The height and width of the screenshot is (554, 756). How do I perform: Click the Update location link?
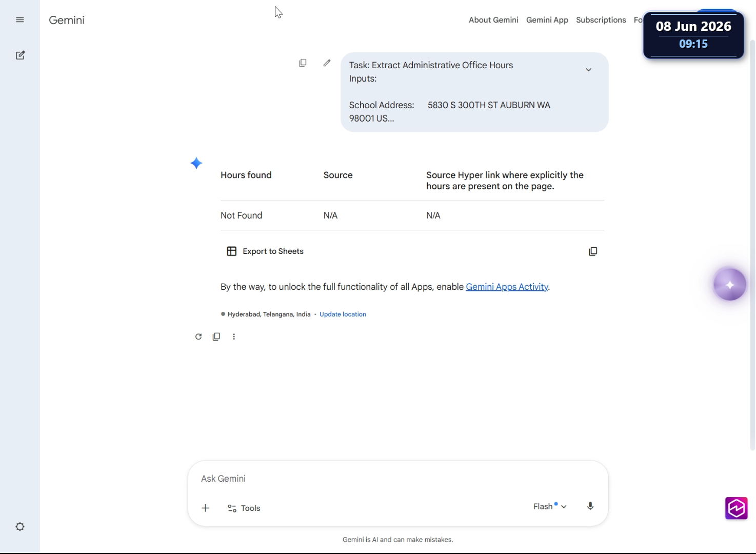click(343, 314)
